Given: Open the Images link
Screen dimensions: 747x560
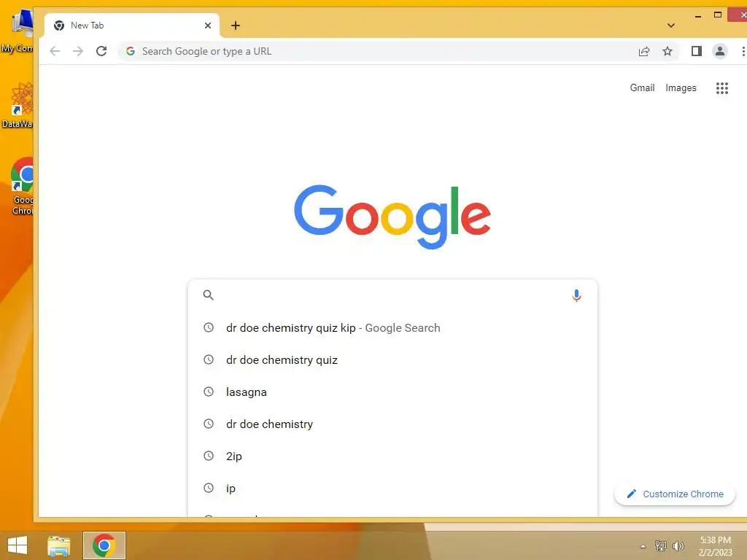Looking at the screenshot, I should [681, 87].
